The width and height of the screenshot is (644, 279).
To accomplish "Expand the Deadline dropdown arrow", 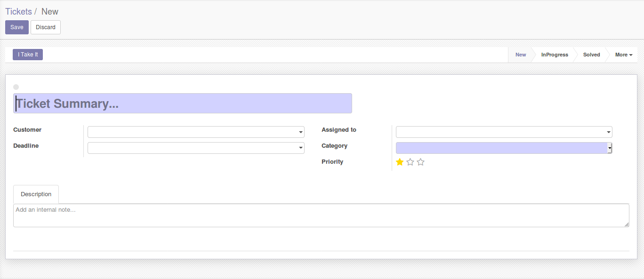I will pos(301,148).
